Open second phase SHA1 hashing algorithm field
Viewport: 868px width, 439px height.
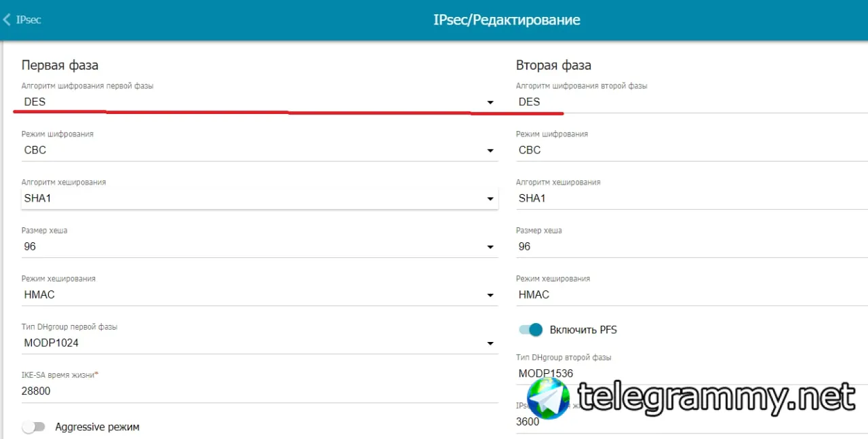(692, 198)
